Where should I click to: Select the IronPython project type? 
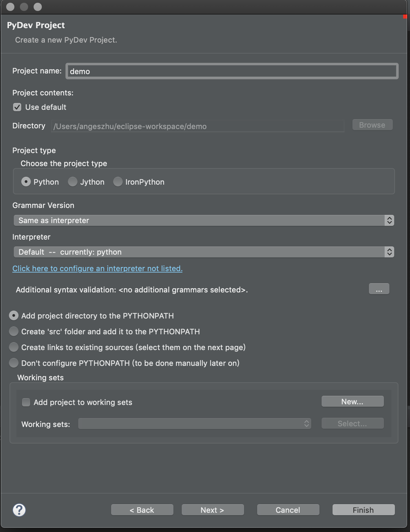pyautogui.click(x=118, y=182)
